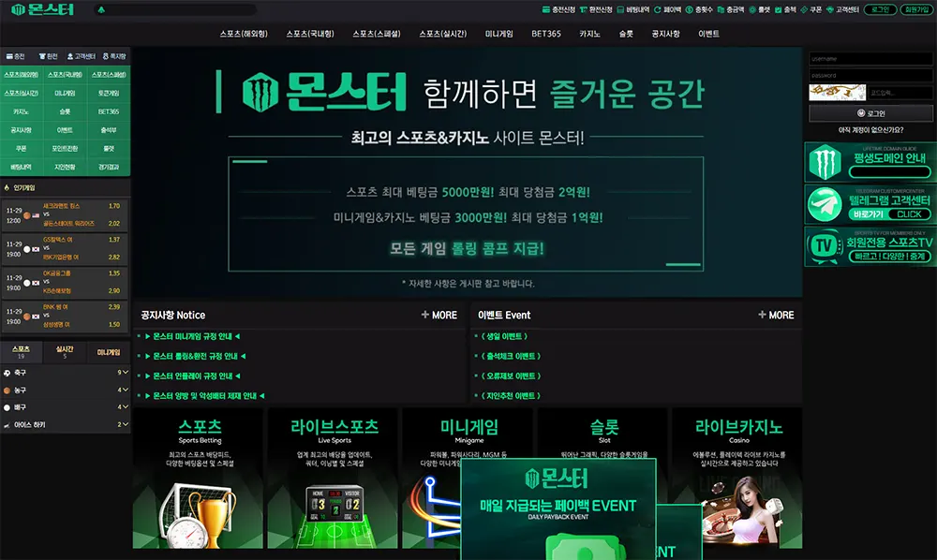Click the 충전 icon in the left panel

point(9,56)
